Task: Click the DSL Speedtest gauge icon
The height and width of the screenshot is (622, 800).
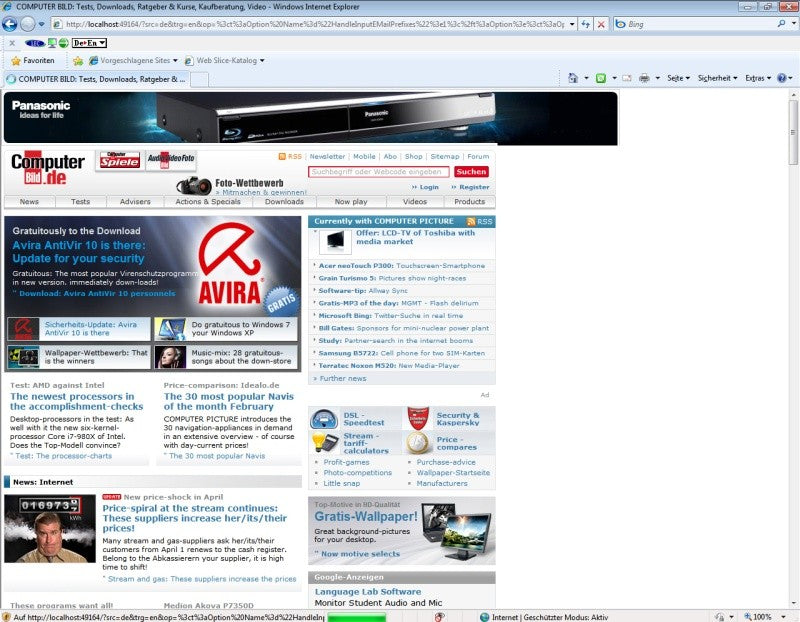Action: tap(324, 419)
